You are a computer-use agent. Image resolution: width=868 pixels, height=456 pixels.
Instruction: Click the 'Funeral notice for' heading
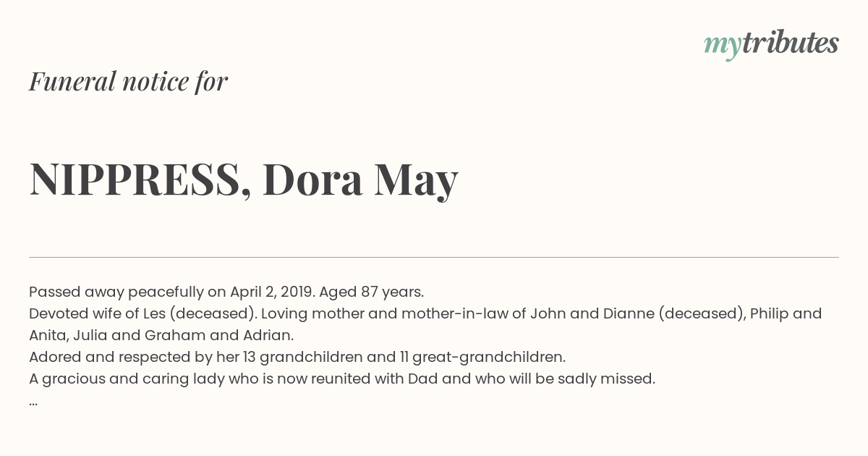(x=128, y=82)
